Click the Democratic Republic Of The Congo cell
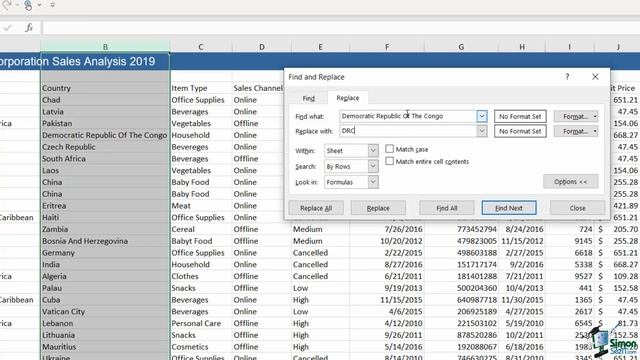Screen dimensions: 640x360 click(105, 135)
